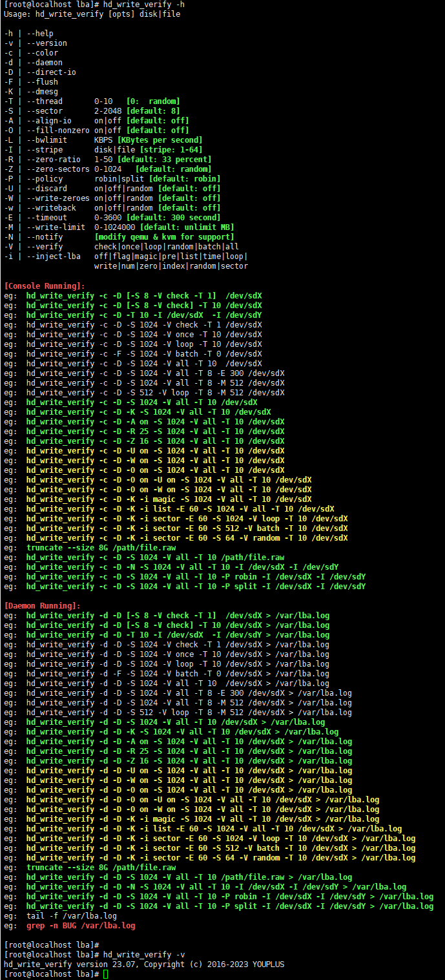
Task: Click the '[Console Running]:' heading
Action: click(x=44, y=286)
